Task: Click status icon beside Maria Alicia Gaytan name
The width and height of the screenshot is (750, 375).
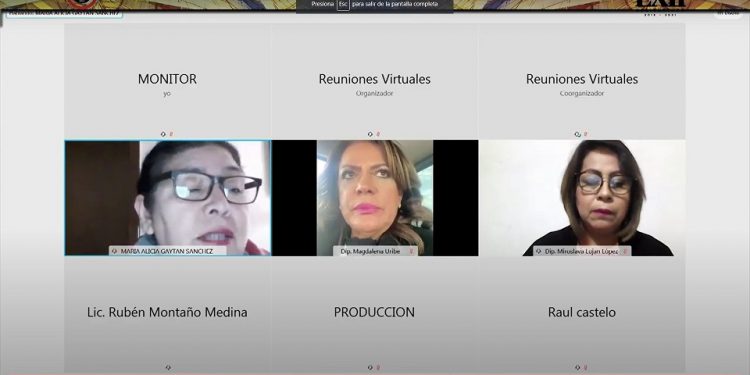Action: (x=114, y=251)
